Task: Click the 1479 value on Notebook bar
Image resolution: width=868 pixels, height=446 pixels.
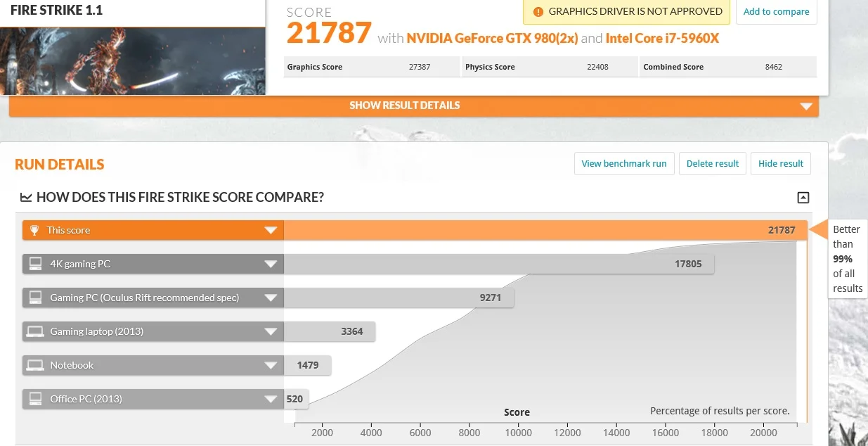Action: coord(308,365)
